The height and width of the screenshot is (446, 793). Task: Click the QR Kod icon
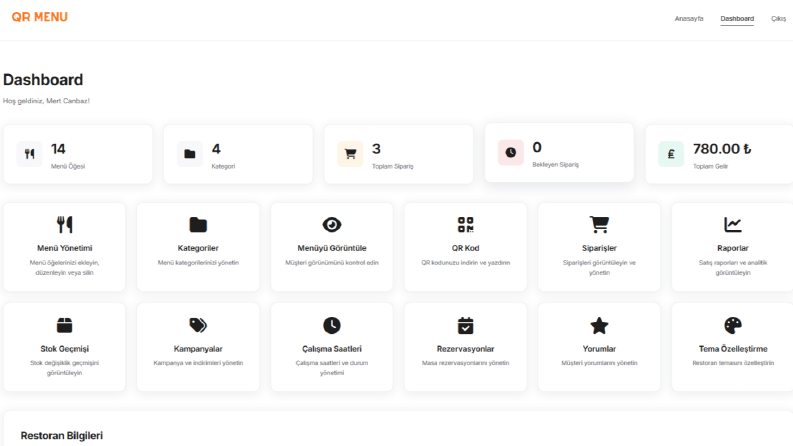(466, 225)
